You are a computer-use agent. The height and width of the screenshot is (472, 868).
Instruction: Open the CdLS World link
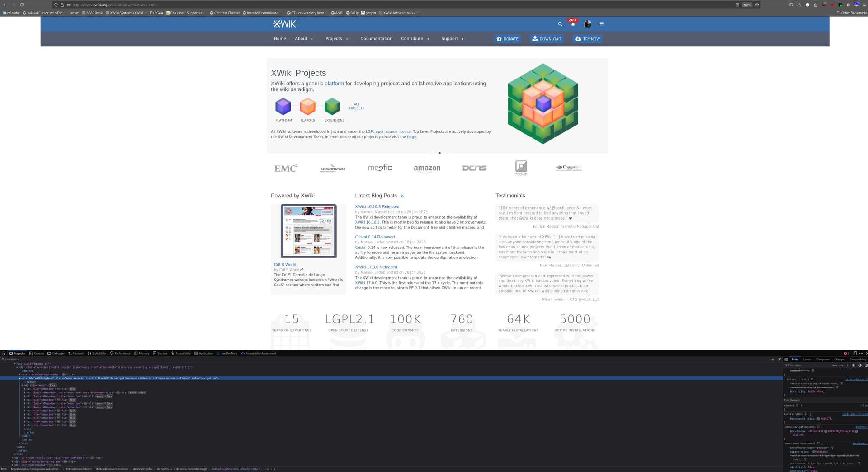(x=285, y=265)
